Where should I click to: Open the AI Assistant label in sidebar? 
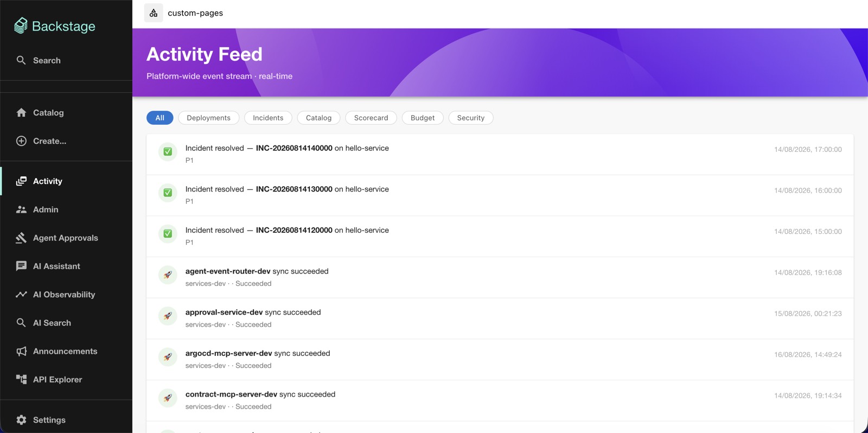[x=56, y=266]
